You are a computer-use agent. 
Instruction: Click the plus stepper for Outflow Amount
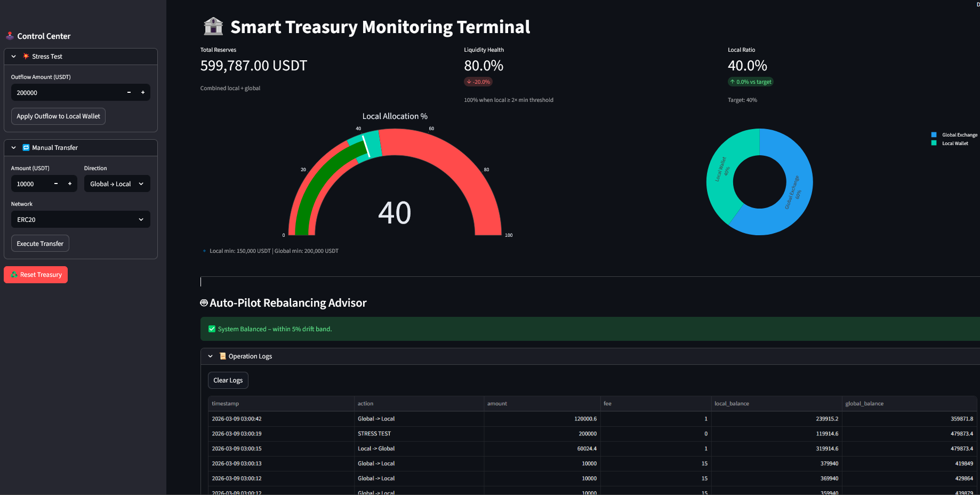(143, 93)
